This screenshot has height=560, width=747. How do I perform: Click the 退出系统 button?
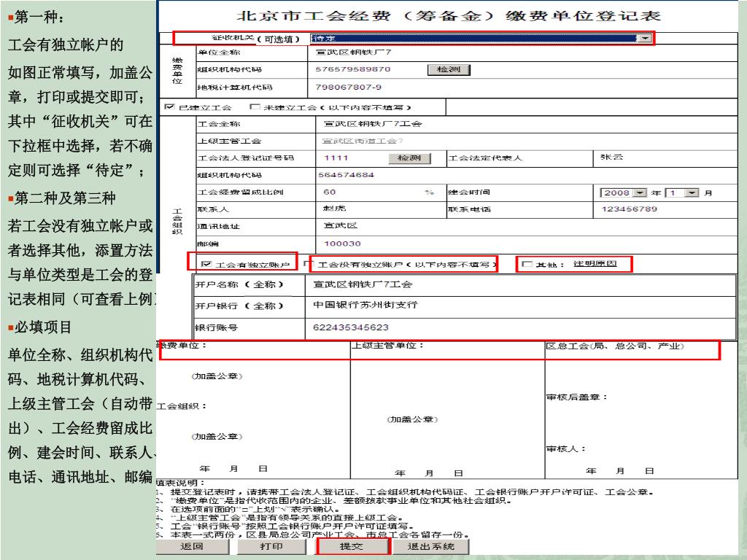tap(430, 547)
